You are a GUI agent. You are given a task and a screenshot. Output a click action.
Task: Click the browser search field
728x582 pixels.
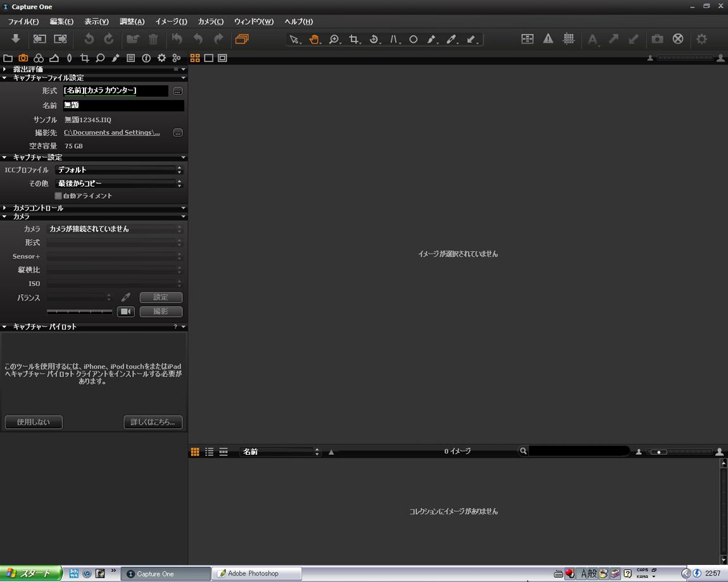click(x=579, y=451)
